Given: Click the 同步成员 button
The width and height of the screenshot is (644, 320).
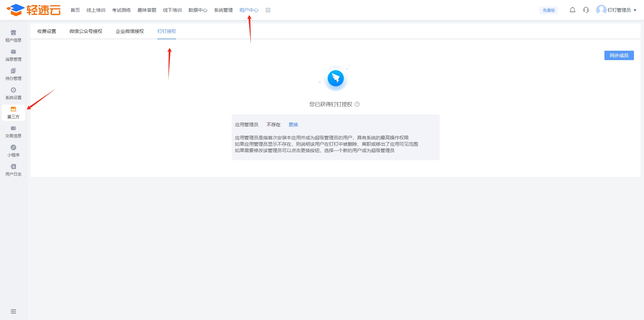Looking at the screenshot, I should (619, 55).
